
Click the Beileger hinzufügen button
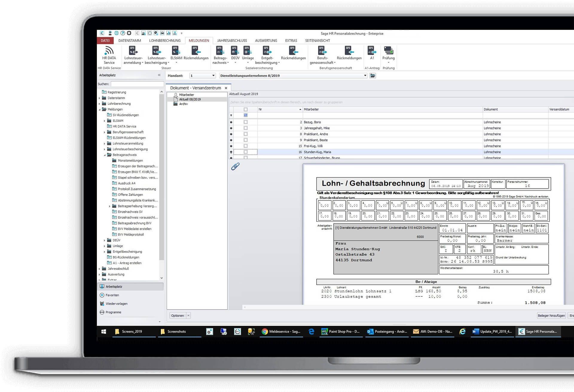(x=551, y=316)
